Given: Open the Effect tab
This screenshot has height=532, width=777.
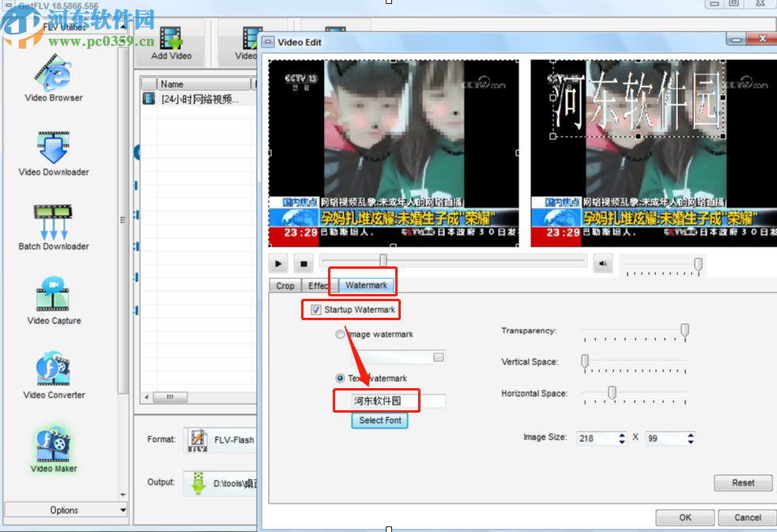Looking at the screenshot, I should coord(319,285).
